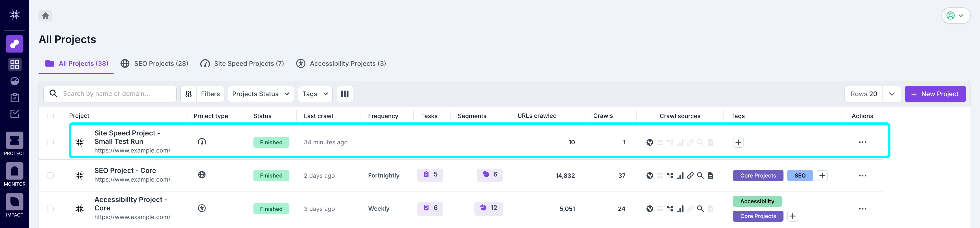Click the filter sliders icon
Image resolution: width=980 pixels, height=228 pixels.
(188, 94)
